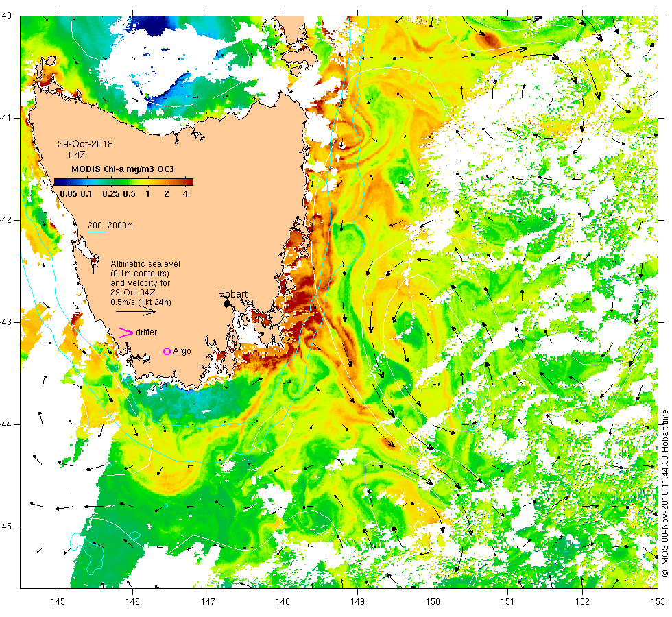Click the magenta drifter legend symbol

tap(126, 332)
